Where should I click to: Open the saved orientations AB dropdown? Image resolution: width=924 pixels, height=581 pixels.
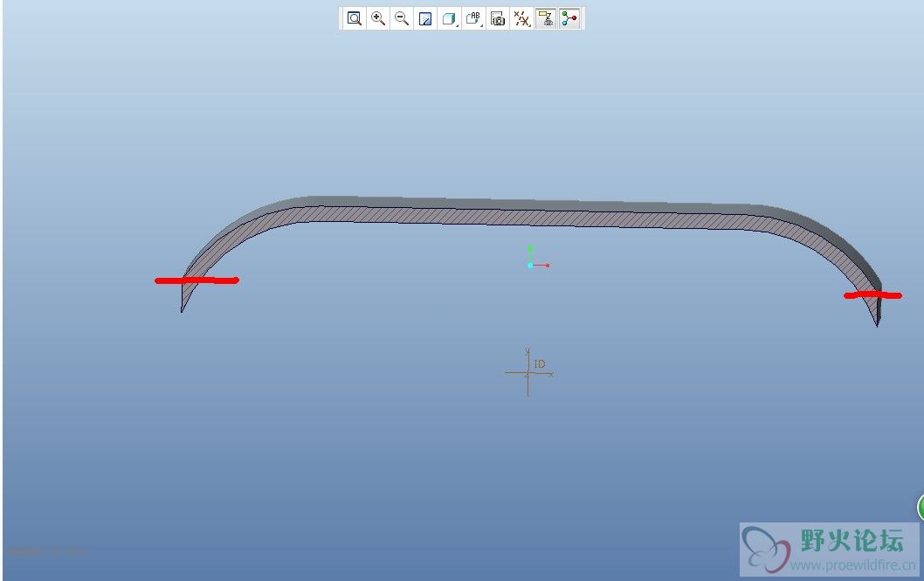point(473,18)
